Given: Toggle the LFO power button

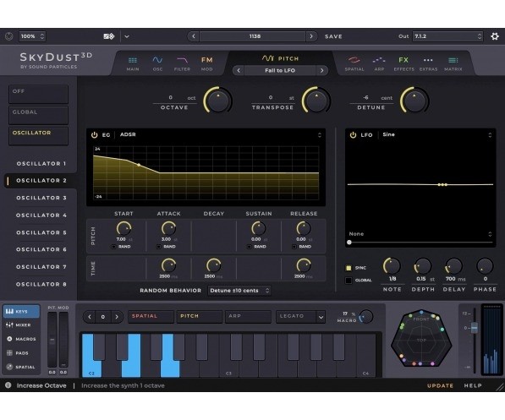Looking at the screenshot, I should click(353, 135).
